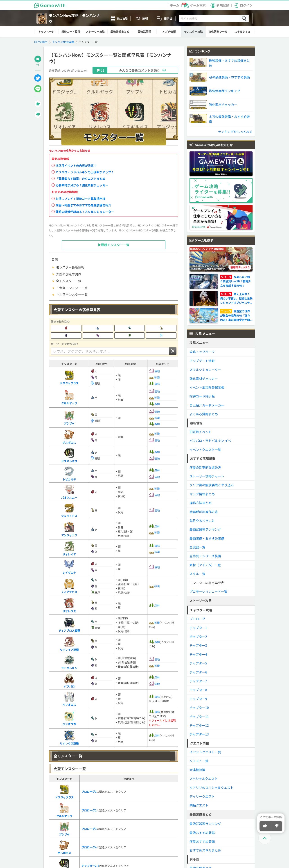
Task: Open リオレウス亜種 monster icon
Action: tap(69, 735)
